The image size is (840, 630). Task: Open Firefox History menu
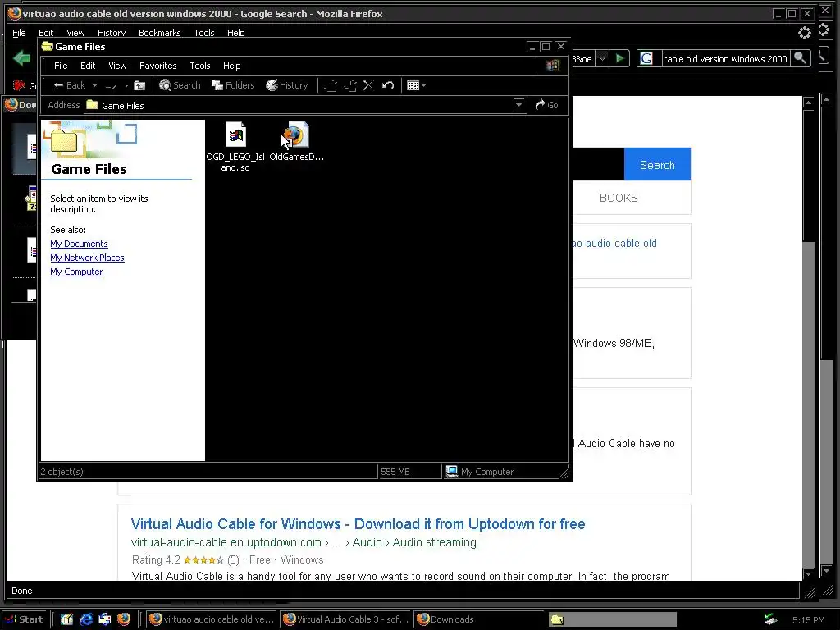[x=112, y=33]
